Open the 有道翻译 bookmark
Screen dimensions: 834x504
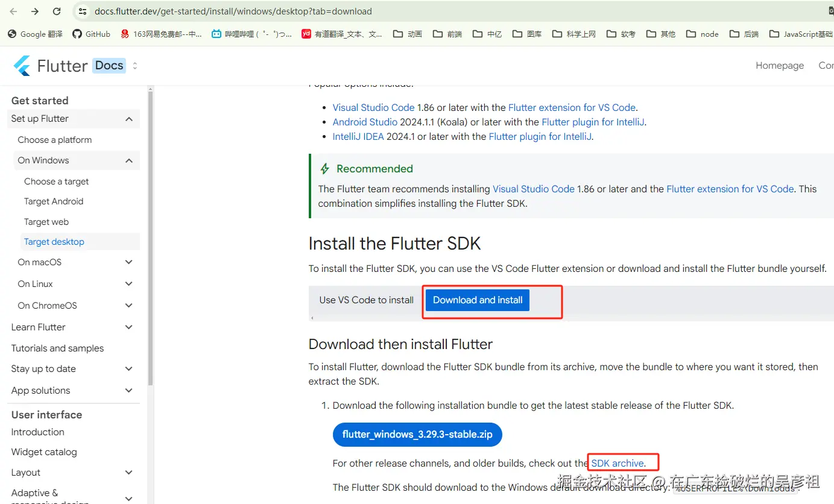(342, 34)
